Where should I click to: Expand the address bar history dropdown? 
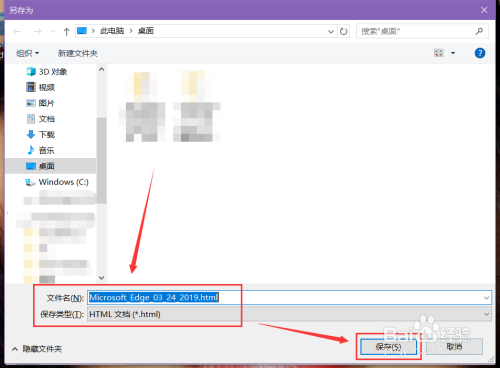(331, 31)
